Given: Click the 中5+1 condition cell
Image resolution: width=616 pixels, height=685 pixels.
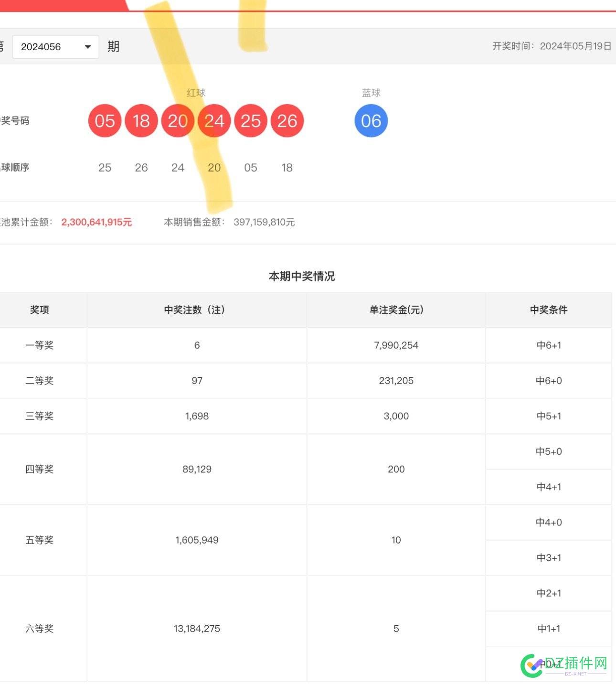Looking at the screenshot, I should tap(549, 416).
